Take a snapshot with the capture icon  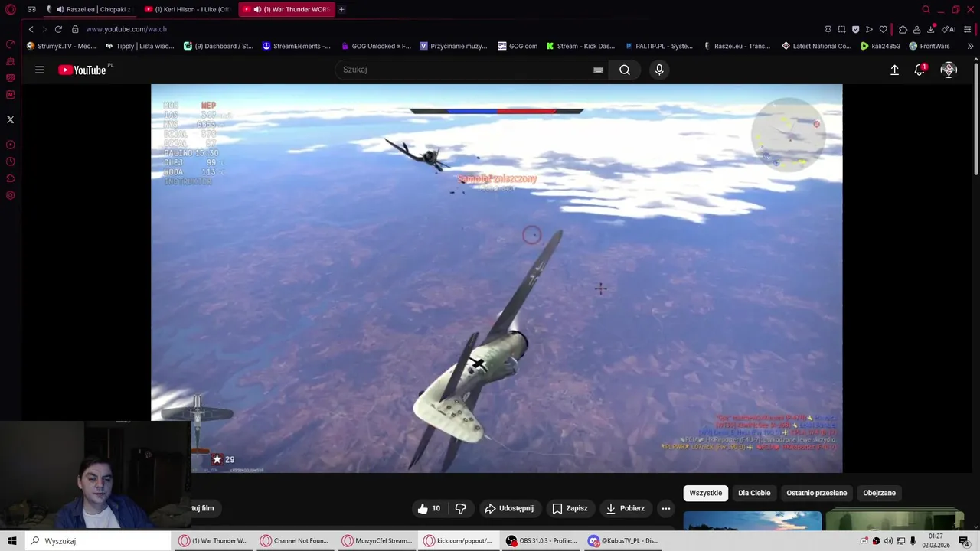tap(841, 29)
